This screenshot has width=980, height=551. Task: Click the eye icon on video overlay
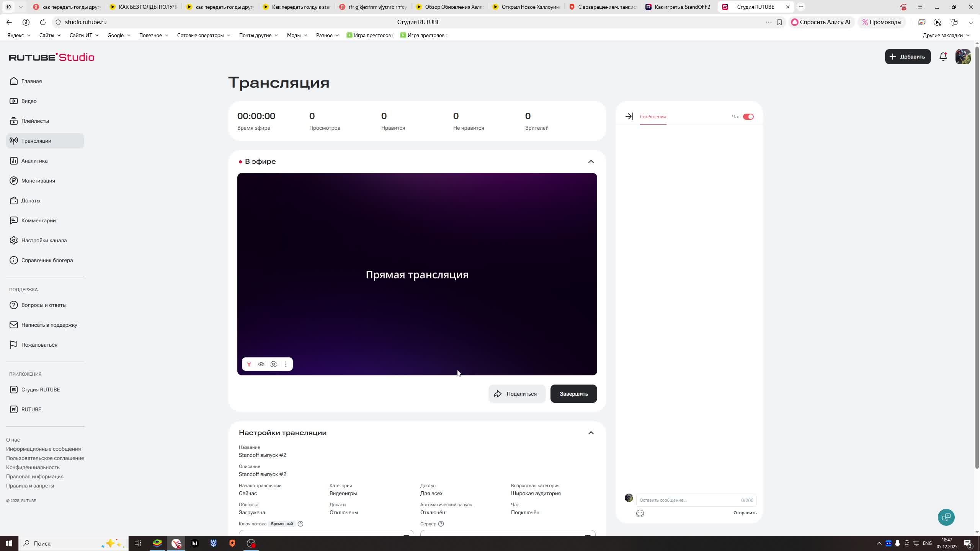261,364
